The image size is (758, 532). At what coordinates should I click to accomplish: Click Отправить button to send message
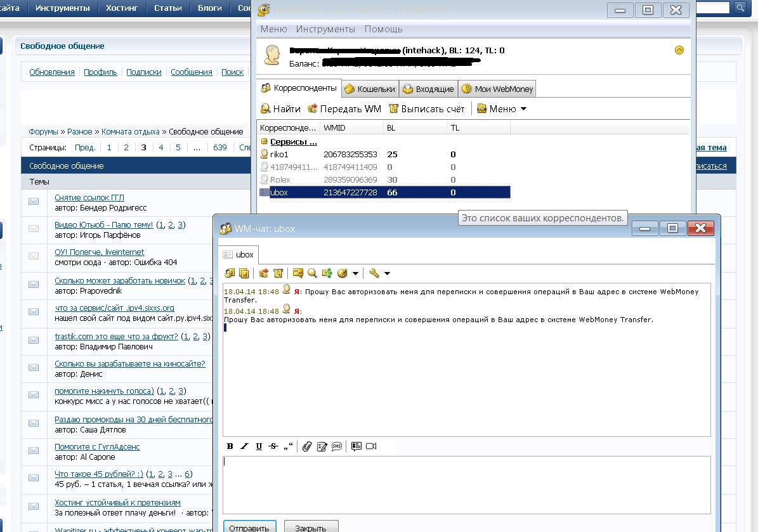(x=249, y=528)
